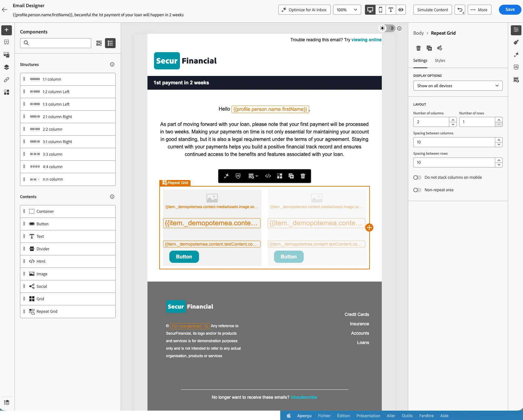Select the Repeat Grid content component
Image resolution: width=523 pixels, height=420 pixels.
click(x=68, y=312)
